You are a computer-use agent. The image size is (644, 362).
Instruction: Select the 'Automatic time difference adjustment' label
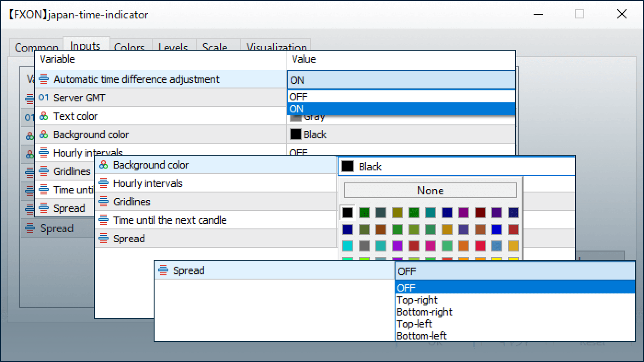tap(137, 79)
